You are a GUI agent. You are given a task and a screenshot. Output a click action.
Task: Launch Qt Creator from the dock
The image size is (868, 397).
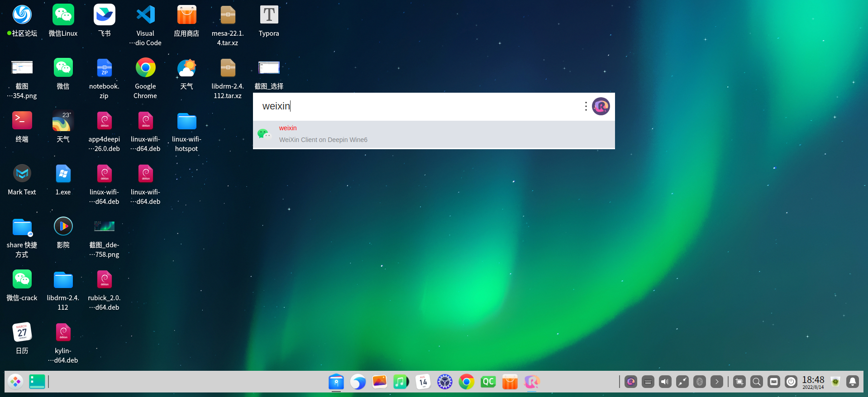tap(488, 382)
